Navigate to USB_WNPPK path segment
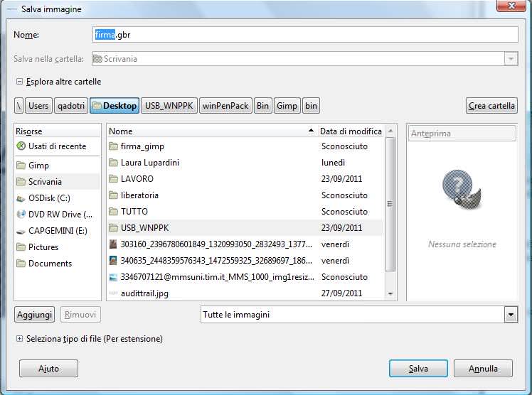The image size is (532, 395). (x=169, y=106)
